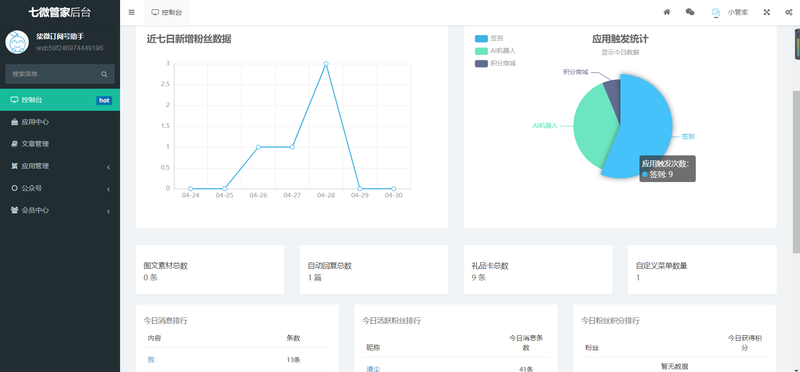Expand the 应用管理 sidebar menu
Image resolution: width=800 pixels, height=372 pixels.
[x=60, y=166]
